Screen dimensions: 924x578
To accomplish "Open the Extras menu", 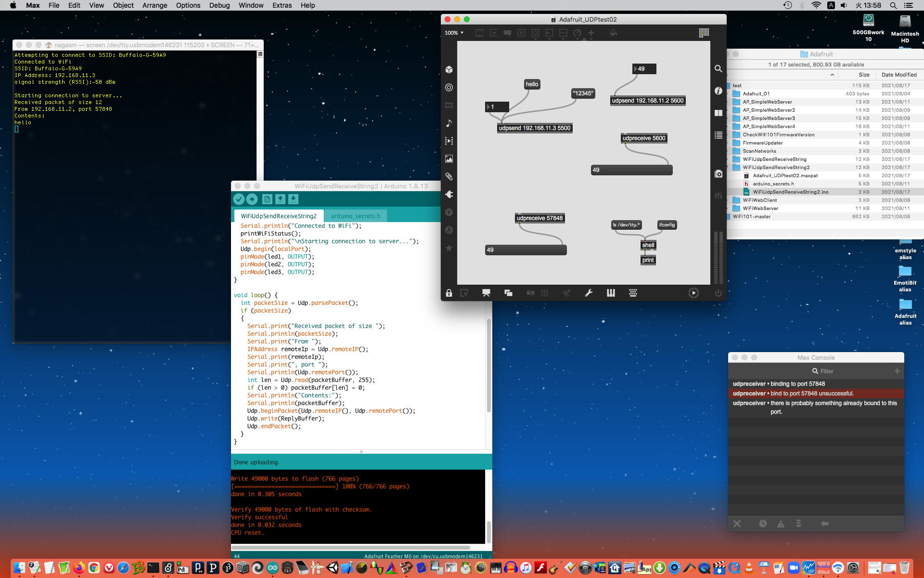I will coord(282,5).
